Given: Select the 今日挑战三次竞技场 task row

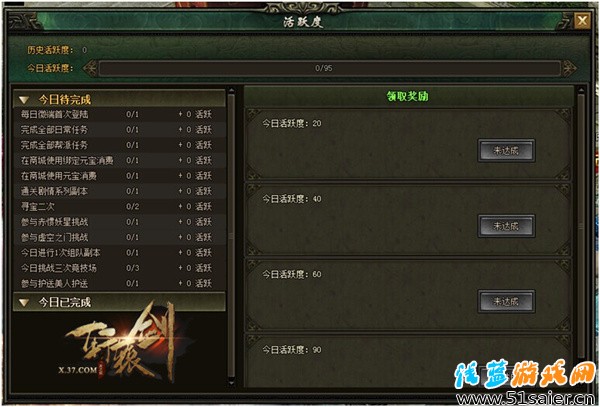Looking at the screenshot, I should click(119, 268).
